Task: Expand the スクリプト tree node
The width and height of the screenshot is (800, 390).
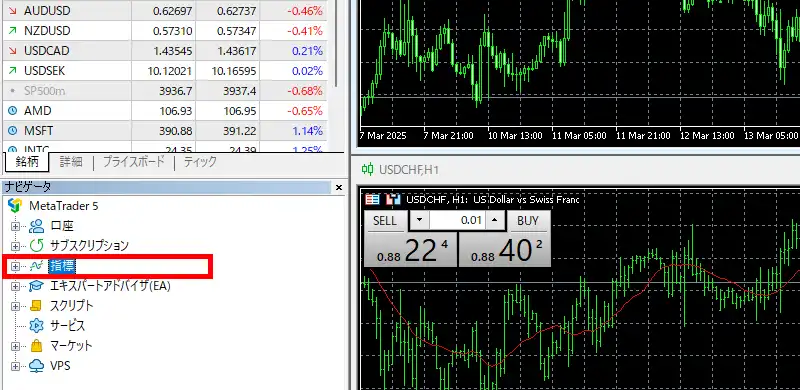Action: 15,306
